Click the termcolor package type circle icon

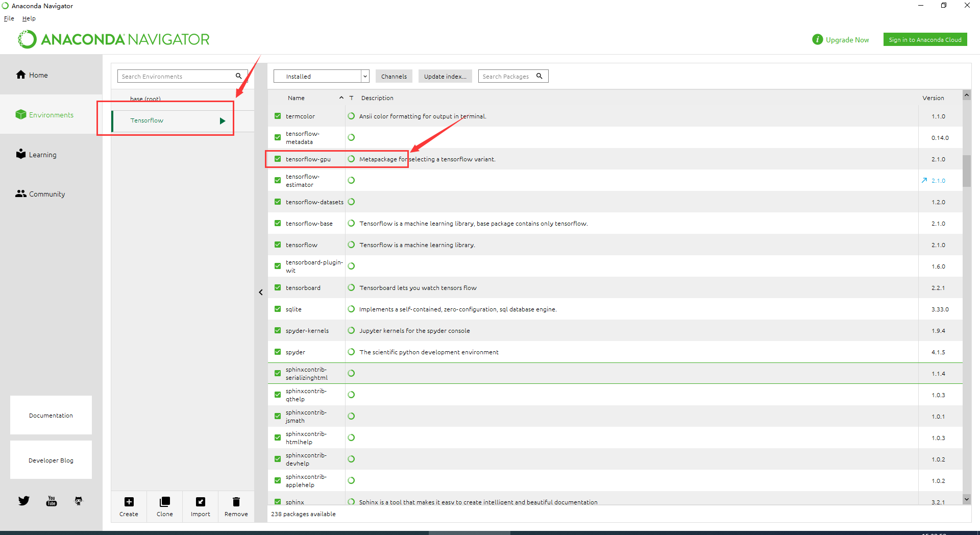point(351,116)
